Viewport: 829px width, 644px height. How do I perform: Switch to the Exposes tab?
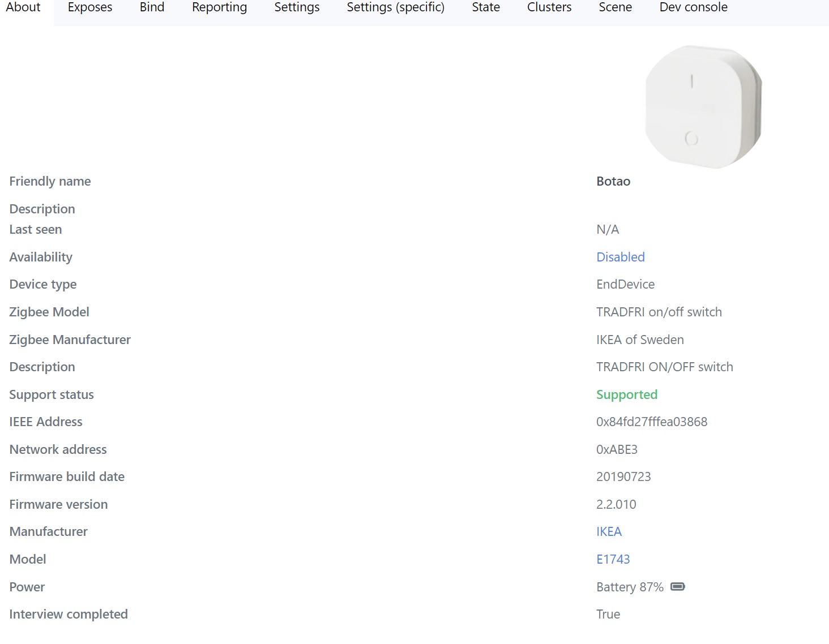click(x=89, y=7)
